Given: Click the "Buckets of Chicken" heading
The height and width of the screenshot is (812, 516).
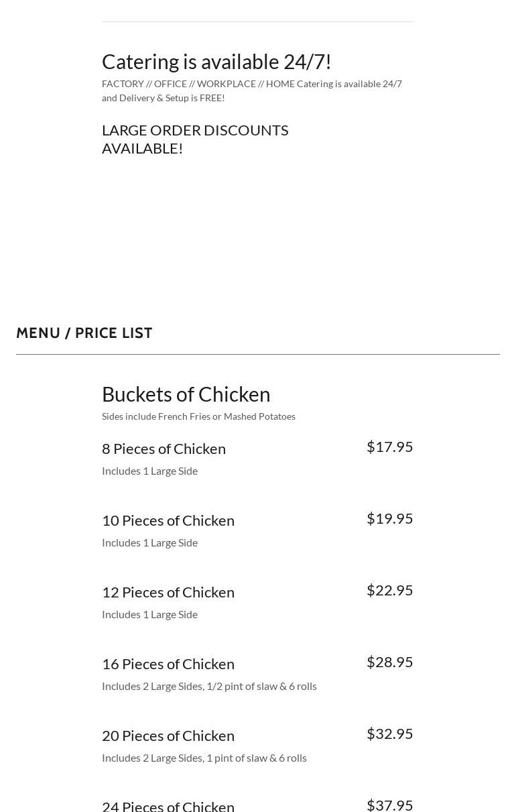Looking at the screenshot, I should click(186, 394).
